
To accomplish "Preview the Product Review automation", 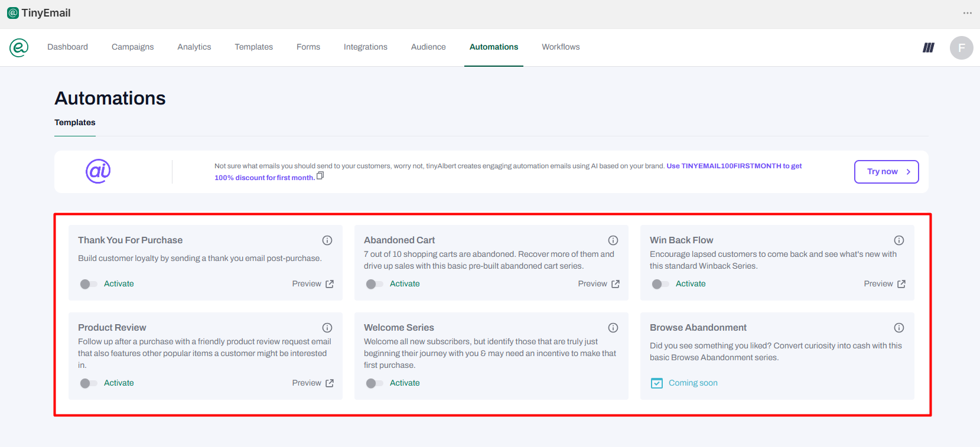I will click(313, 383).
